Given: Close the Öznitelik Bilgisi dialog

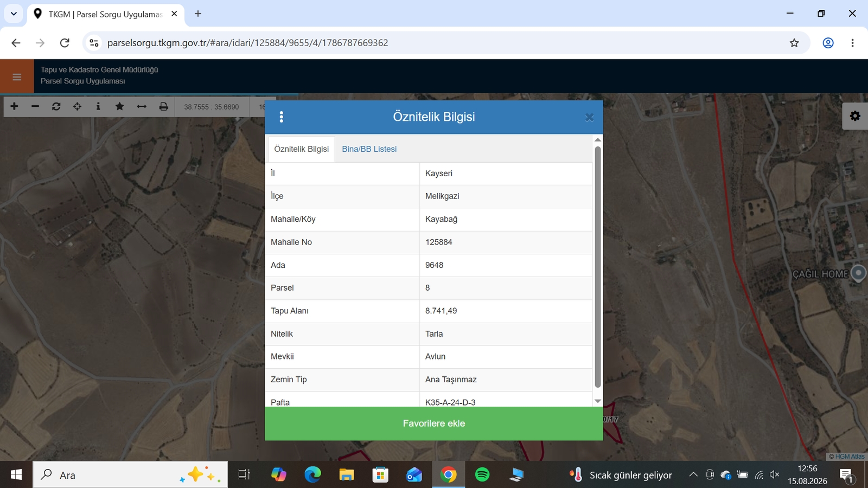Looking at the screenshot, I should click(589, 117).
